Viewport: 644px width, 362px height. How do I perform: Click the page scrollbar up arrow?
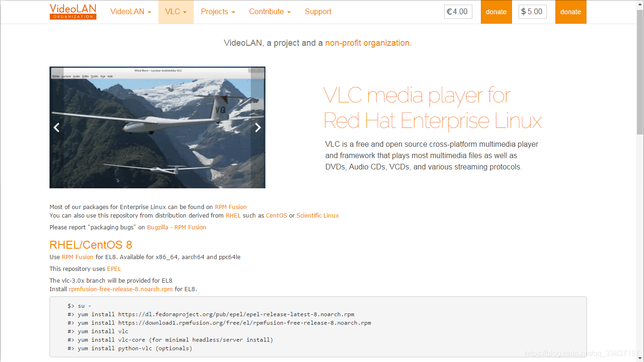coord(640,4)
